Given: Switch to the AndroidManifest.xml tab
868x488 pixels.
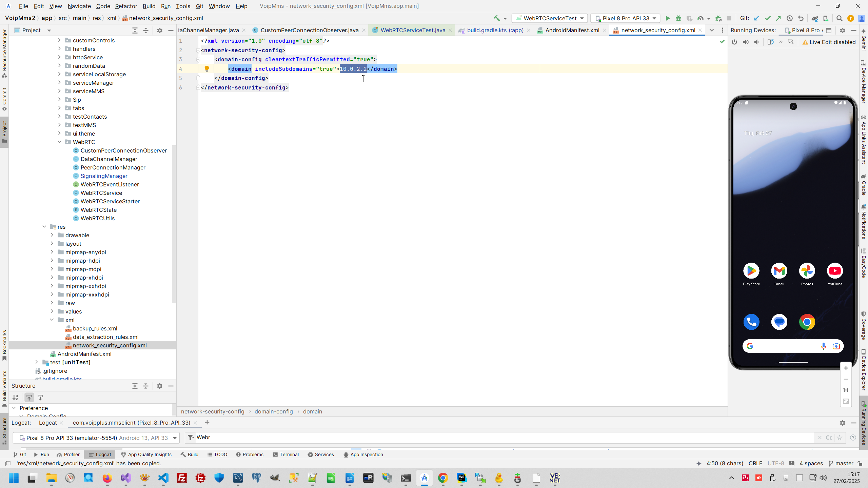Looking at the screenshot, I should click(572, 30).
